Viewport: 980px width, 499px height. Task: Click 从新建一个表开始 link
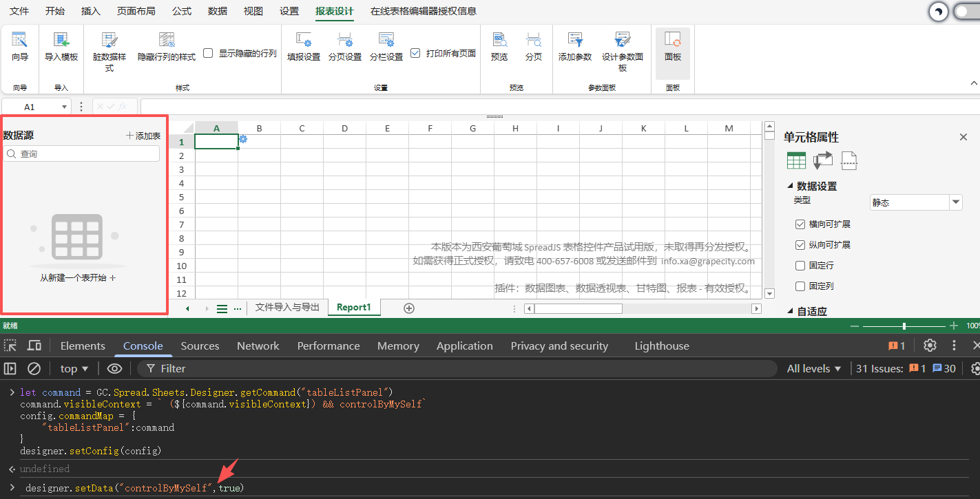tap(78, 278)
